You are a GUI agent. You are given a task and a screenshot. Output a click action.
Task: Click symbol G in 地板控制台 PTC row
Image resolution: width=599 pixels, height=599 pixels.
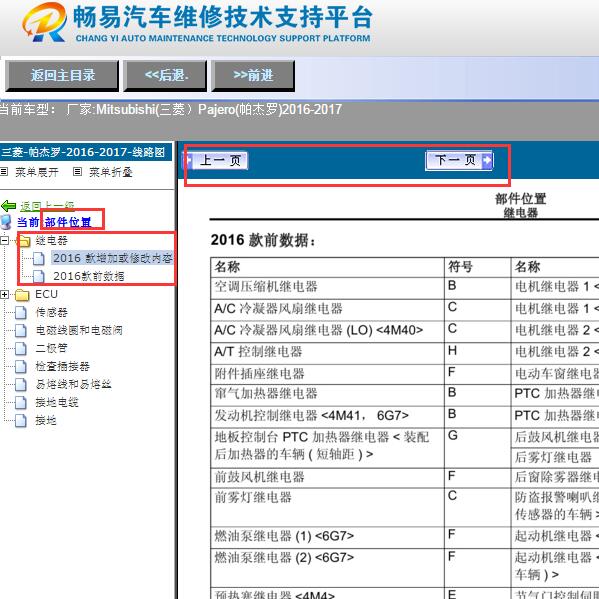click(453, 435)
